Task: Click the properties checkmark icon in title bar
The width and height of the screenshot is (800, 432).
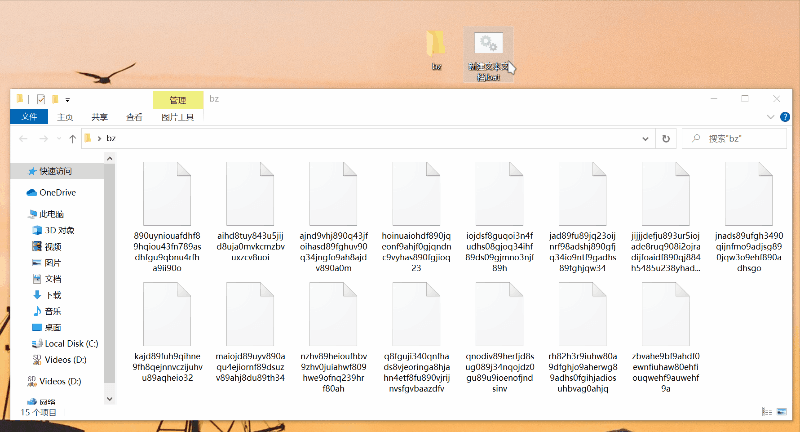Action: coord(41,99)
